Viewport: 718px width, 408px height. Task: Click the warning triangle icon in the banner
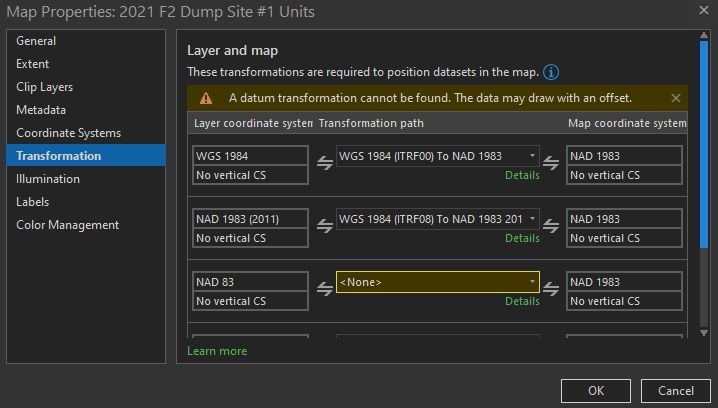[x=206, y=98]
